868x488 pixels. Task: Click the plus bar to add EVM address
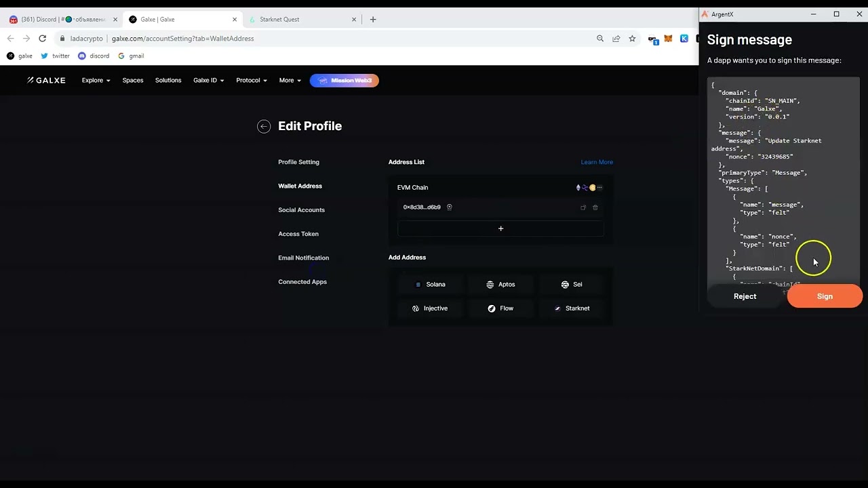point(500,228)
